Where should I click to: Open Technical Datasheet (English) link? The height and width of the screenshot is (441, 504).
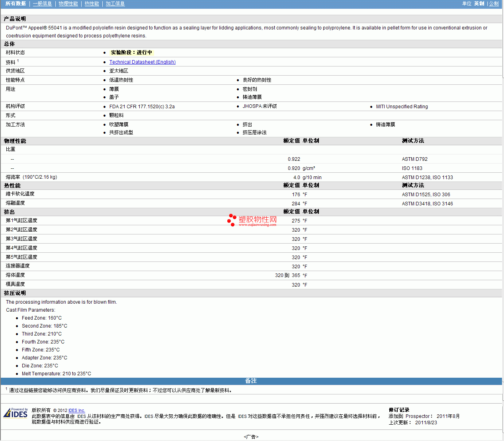[x=143, y=62]
